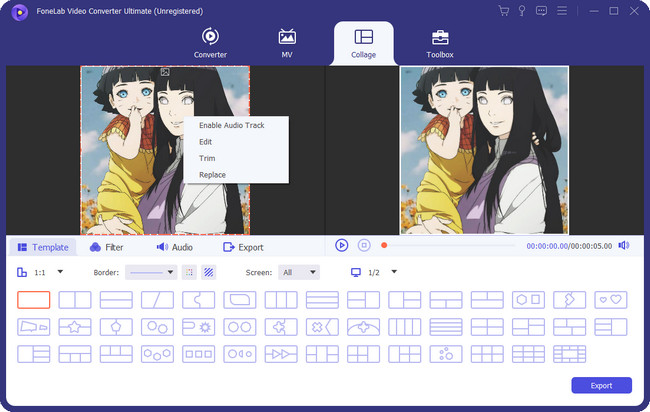The width and height of the screenshot is (650, 412).
Task: Click the playback timeline track
Action: 450,245
